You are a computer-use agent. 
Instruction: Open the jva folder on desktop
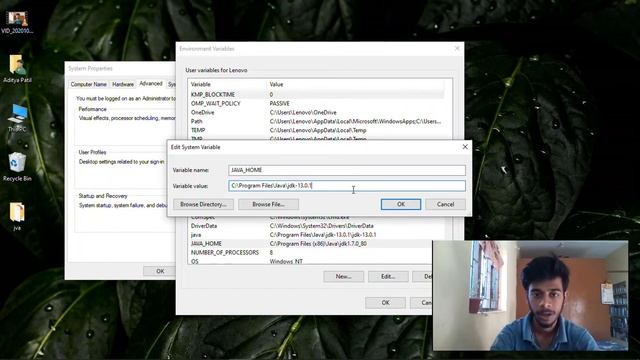[17, 216]
